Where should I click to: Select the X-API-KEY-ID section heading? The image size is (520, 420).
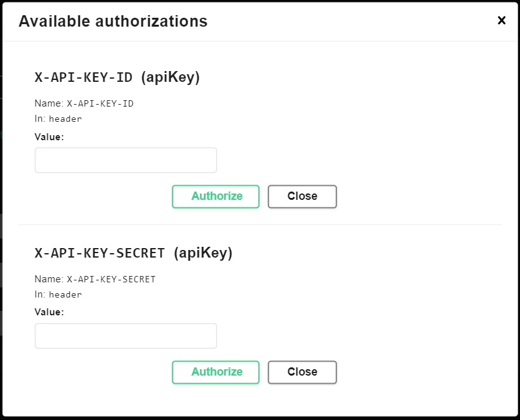point(83,77)
